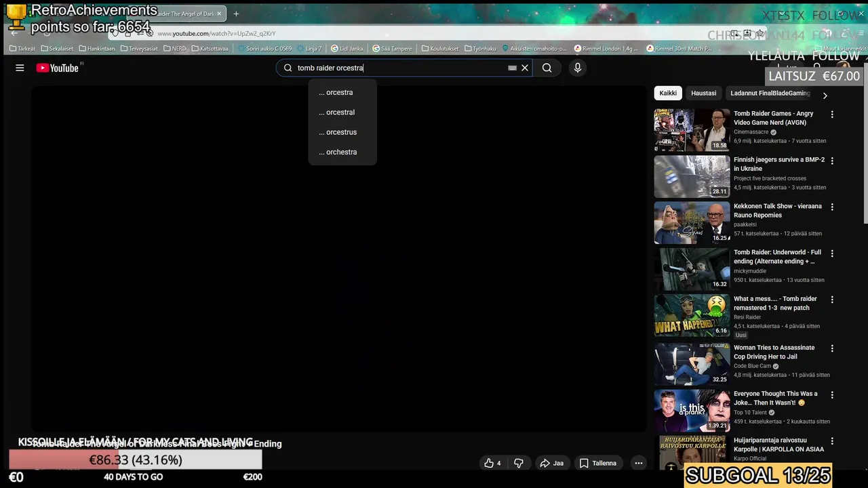
Task: Open thumbnail of 'What a mess' video
Action: click(692, 315)
